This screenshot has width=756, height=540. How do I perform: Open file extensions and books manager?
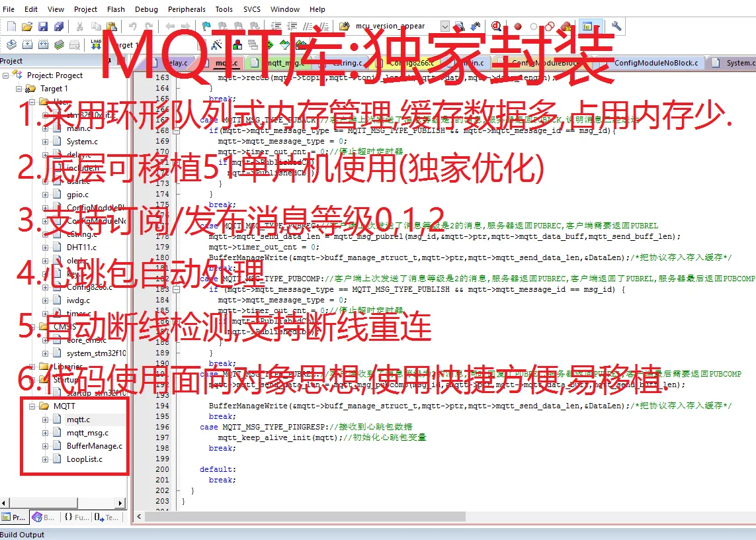click(x=237, y=45)
